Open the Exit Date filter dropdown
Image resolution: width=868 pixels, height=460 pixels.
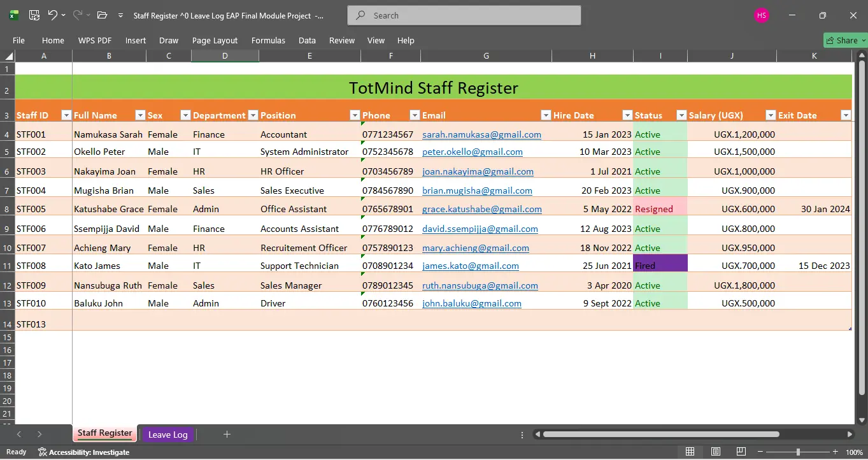tap(846, 115)
